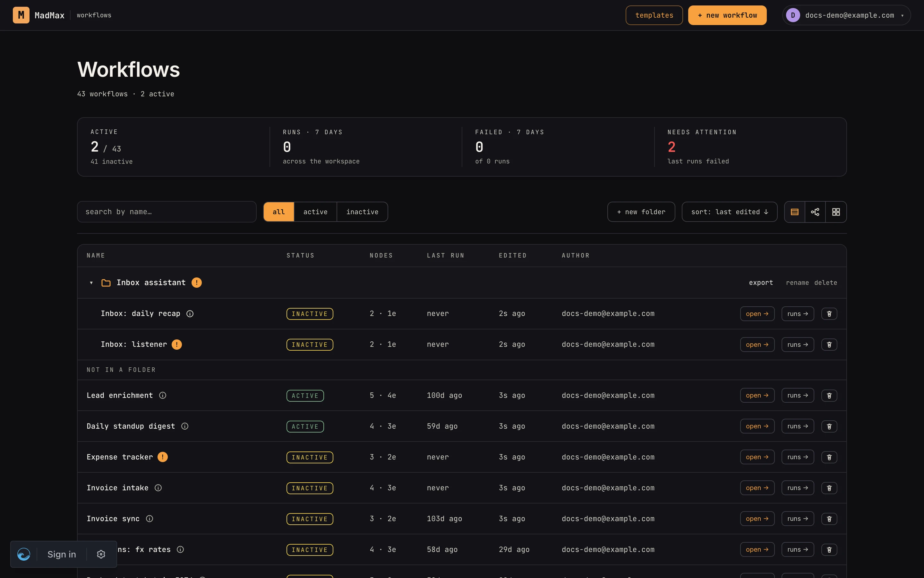
Task: Trash the Invoice intake workflow
Action: coord(829,488)
